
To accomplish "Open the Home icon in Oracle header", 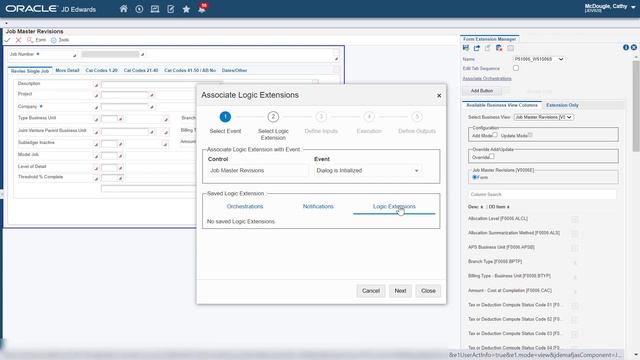I will click(x=123, y=9).
